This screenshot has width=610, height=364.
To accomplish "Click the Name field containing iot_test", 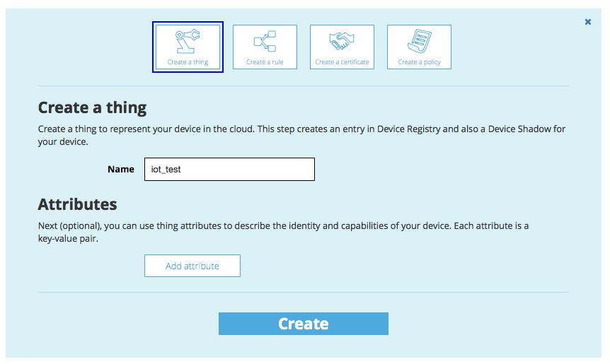I will point(229,169).
